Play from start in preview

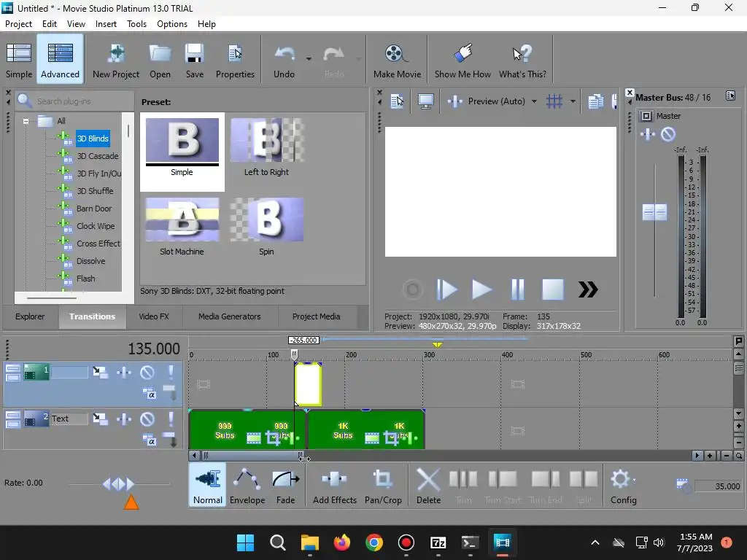[446, 289]
